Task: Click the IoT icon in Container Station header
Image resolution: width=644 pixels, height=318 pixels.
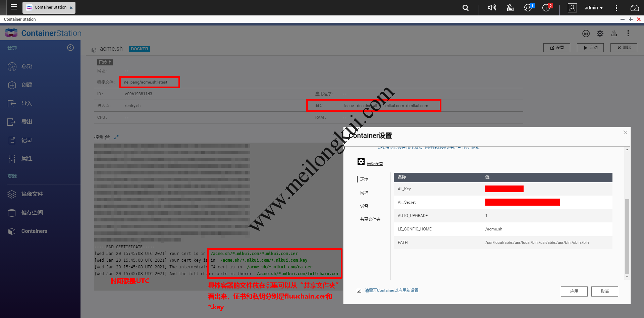Action: [x=586, y=34]
